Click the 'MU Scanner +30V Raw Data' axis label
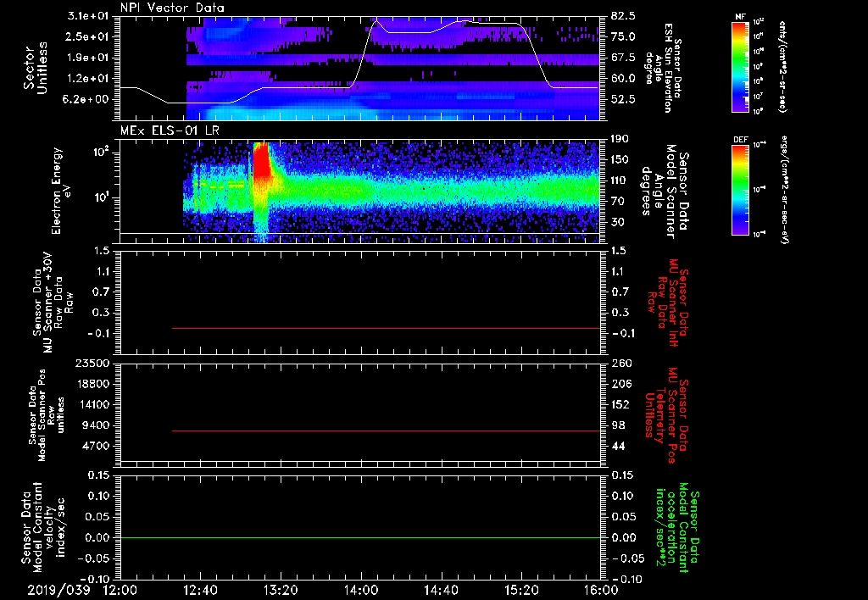This screenshot has width=868, height=600. (x=53, y=303)
